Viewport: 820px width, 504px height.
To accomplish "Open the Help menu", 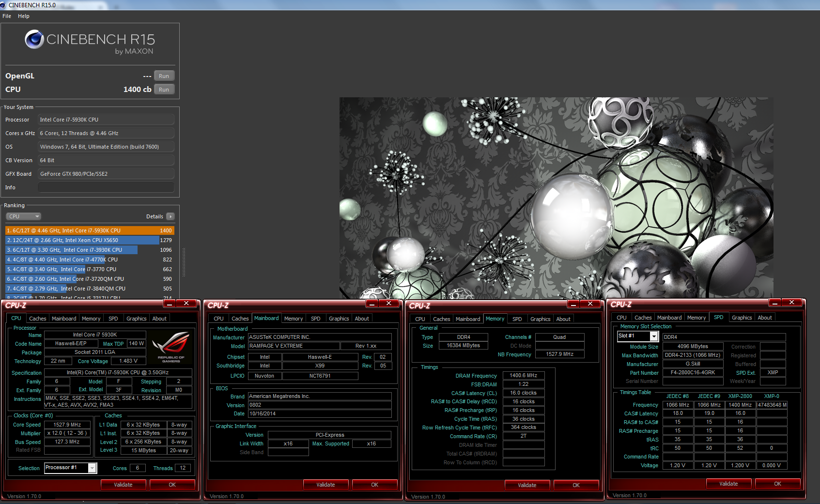I will [24, 16].
